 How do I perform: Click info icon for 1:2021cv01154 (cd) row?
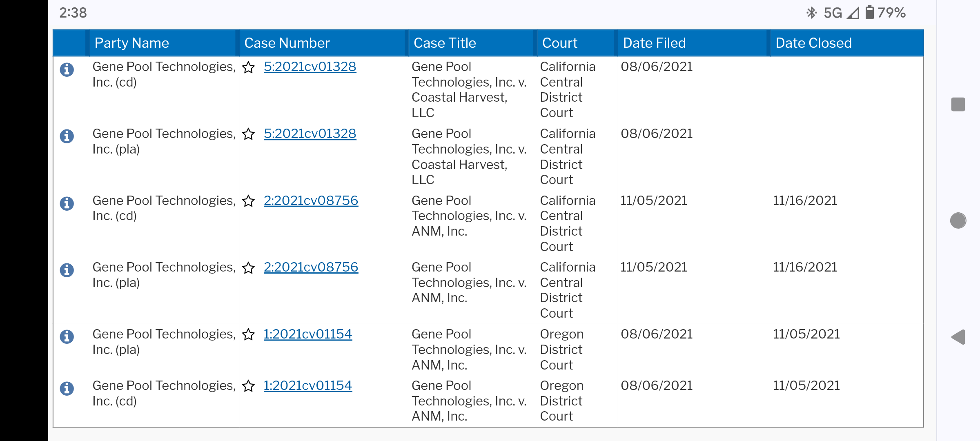tap(67, 388)
